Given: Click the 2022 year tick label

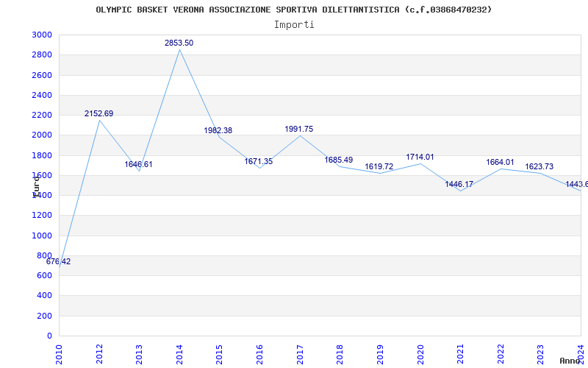Looking at the screenshot, I should coord(501,352).
